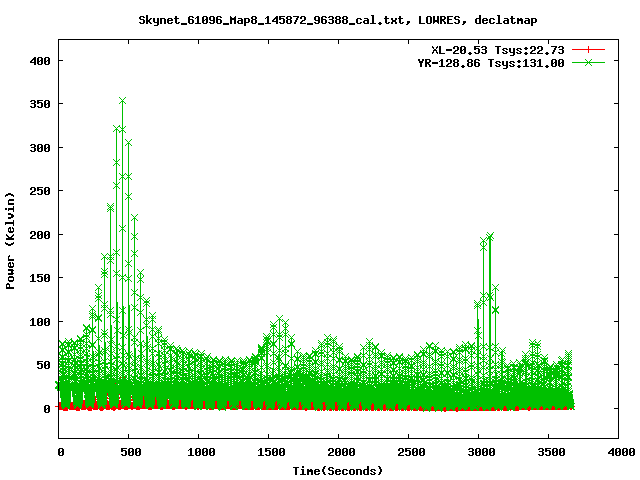The image size is (640, 480).
Task: Click the red XL legend line sample
Action: [589, 48]
